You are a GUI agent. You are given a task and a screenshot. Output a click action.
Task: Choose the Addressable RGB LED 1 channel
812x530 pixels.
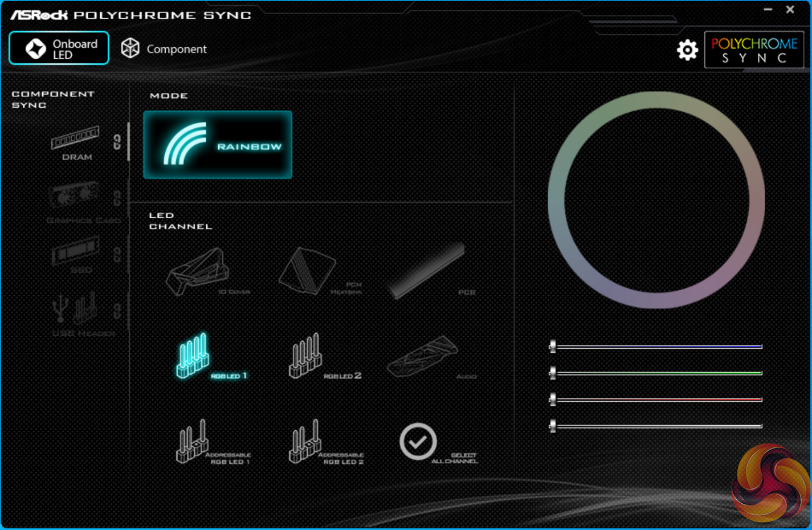pyautogui.click(x=213, y=442)
